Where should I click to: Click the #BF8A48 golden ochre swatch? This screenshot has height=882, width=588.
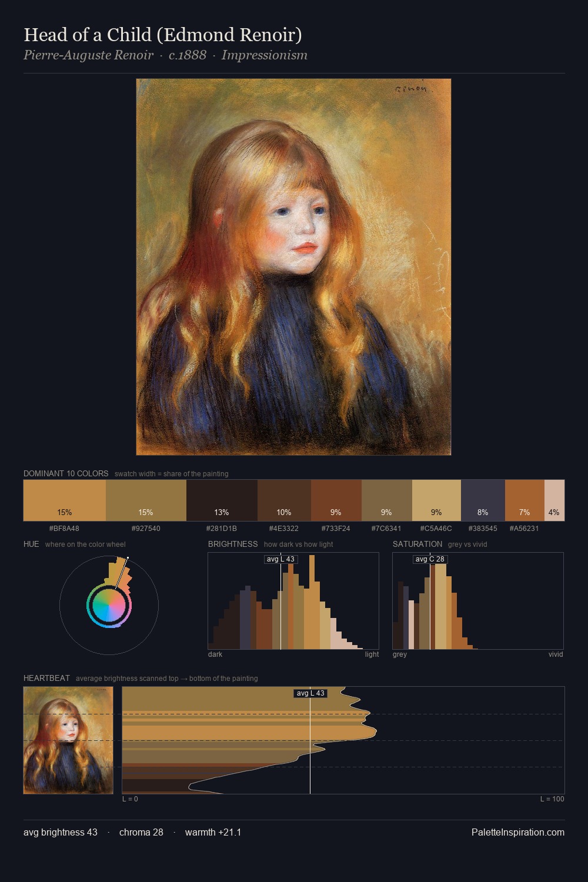coord(65,500)
